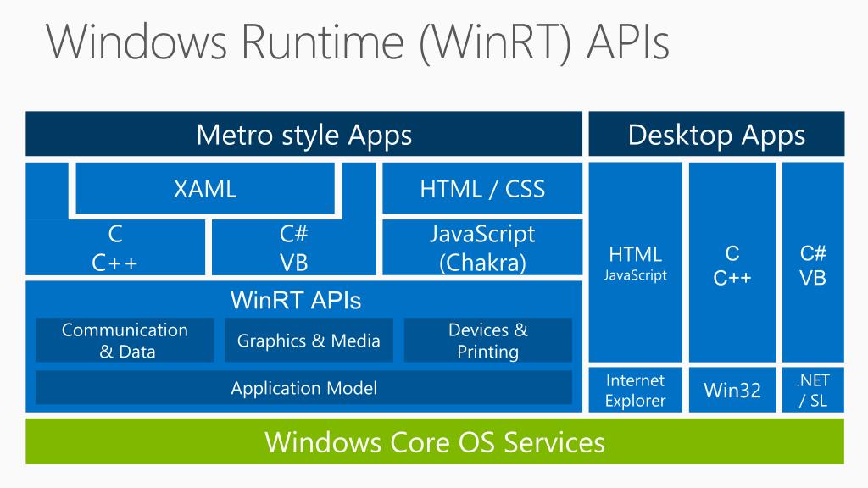Click the WinRT APIs label
The image size is (868, 488).
[x=296, y=301]
